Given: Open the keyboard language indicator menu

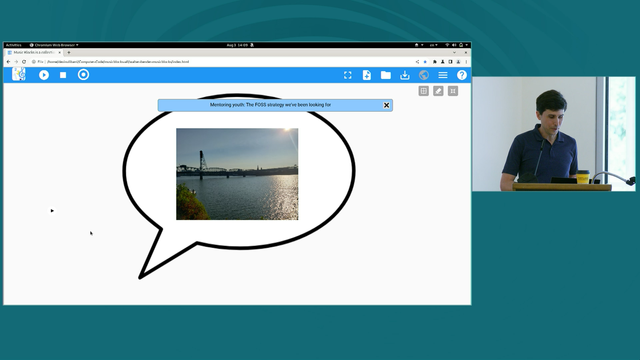Looking at the screenshot, I should pos(433,45).
